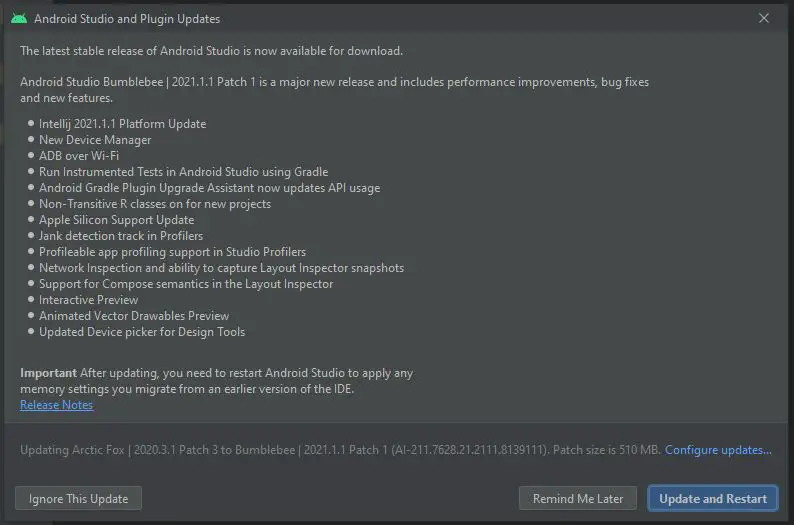Click the ADB over Wi-Fi list entry
This screenshot has height=525, width=794.
(79, 156)
